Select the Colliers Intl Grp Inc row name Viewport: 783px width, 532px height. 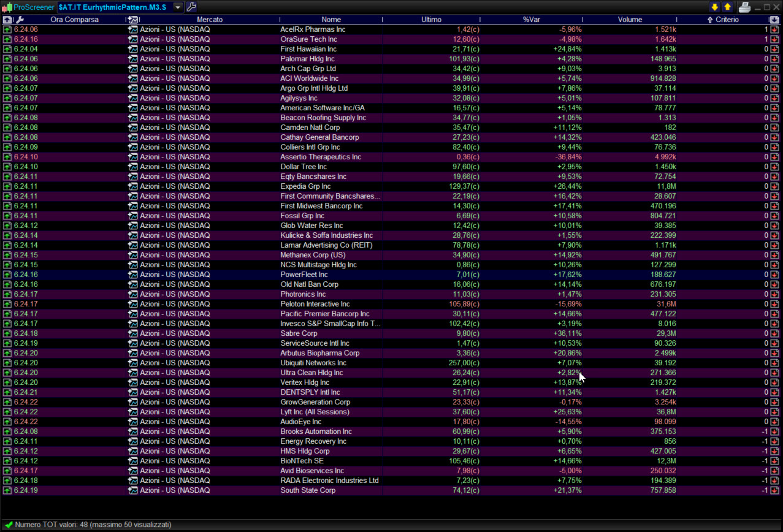(310, 147)
